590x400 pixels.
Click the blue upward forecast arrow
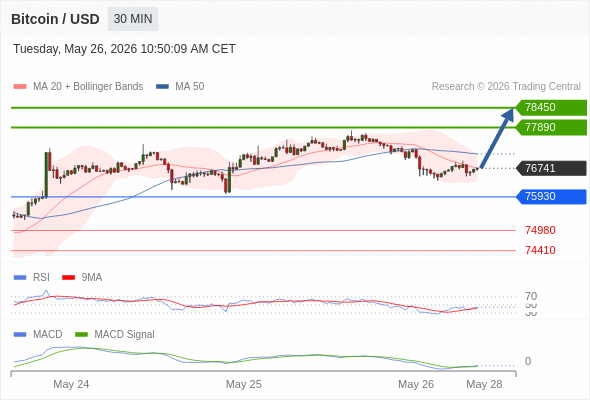[x=497, y=138]
